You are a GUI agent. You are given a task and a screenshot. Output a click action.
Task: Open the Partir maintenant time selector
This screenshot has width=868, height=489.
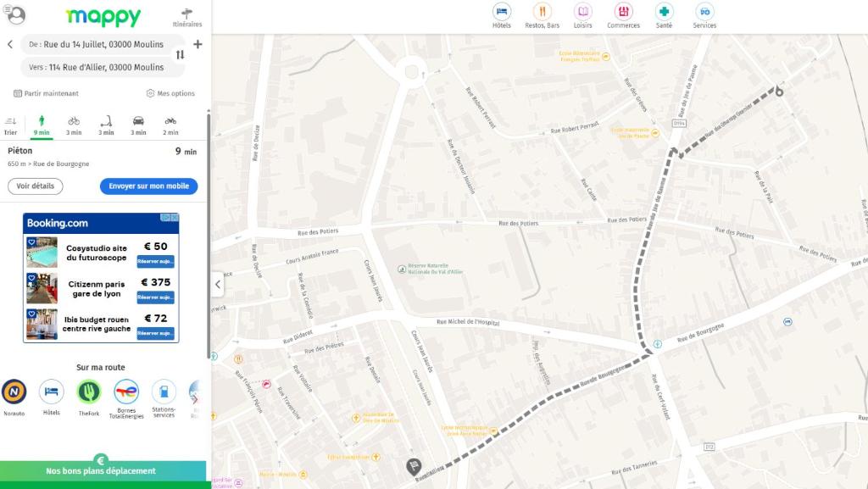click(x=46, y=93)
